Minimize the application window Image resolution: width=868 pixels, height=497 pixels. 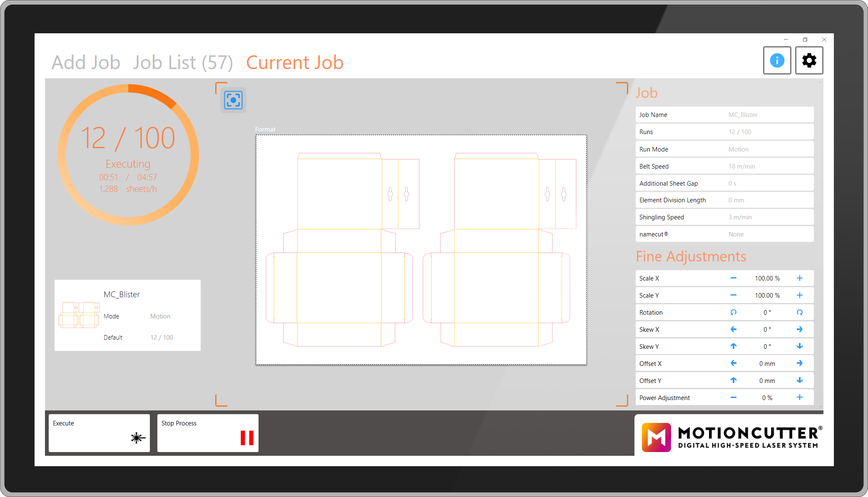786,40
